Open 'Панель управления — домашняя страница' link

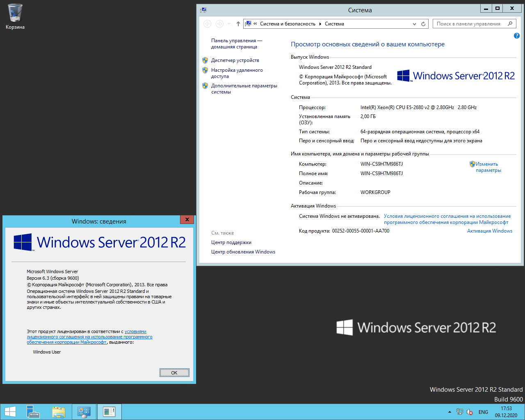(x=236, y=43)
